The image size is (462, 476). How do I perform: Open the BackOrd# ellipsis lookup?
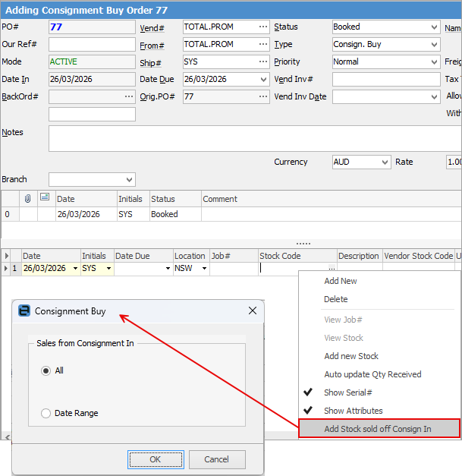point(129,96)
